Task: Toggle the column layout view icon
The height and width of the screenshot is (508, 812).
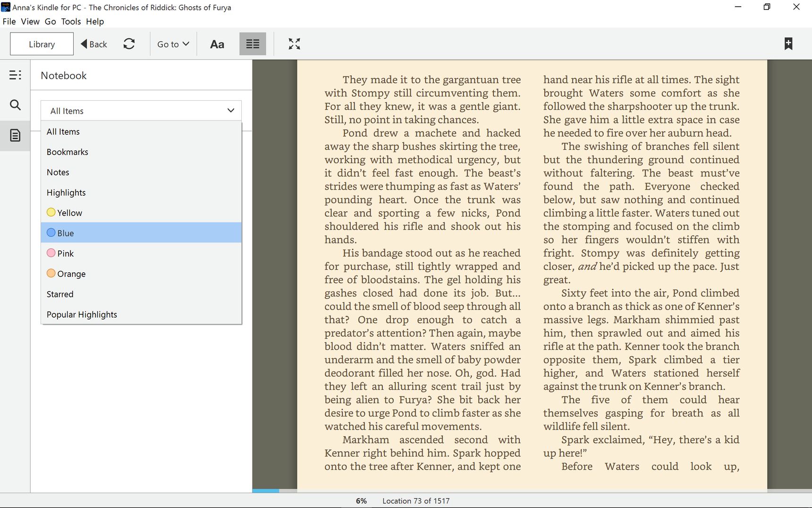Action: (253, 44)
